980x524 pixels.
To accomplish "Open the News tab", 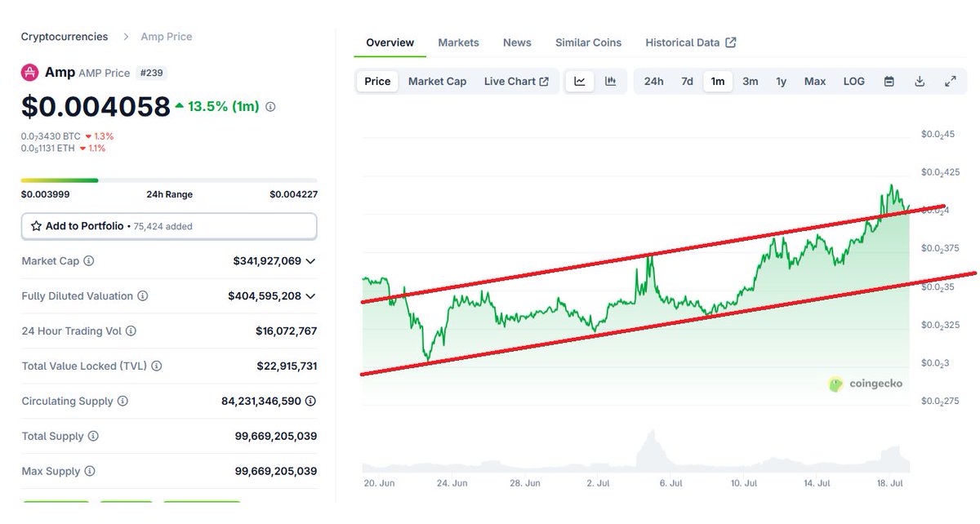I will tap(517, 42).
